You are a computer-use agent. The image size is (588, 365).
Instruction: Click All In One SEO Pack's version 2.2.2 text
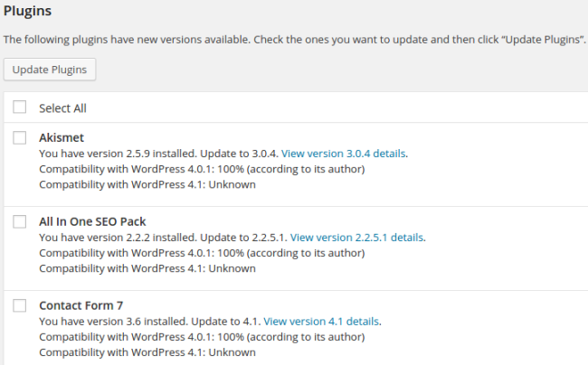[118, 238]
